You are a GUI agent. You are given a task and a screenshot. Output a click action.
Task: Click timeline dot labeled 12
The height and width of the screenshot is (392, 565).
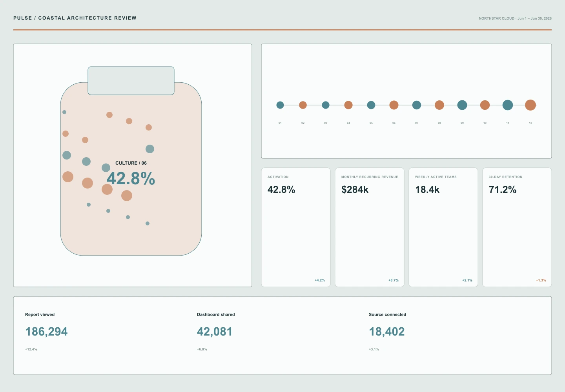click(x=530, y=105)
